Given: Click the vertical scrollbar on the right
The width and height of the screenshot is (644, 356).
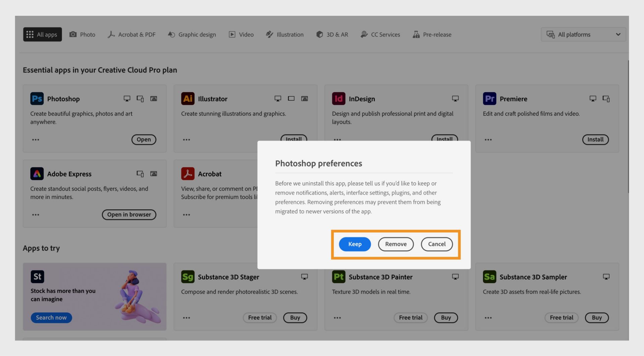Looking at the screenshot, I should [628, 126].
